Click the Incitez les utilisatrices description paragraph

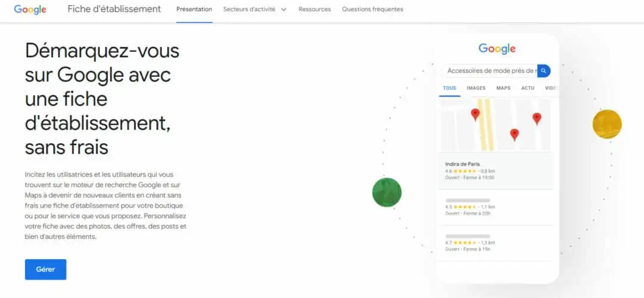coord(105,206)
